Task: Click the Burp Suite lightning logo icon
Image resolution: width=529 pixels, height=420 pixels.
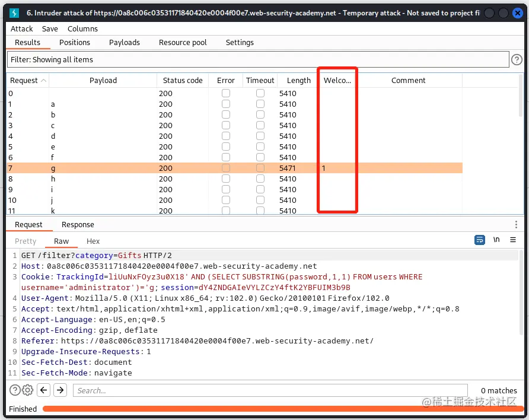Action: 14,13
